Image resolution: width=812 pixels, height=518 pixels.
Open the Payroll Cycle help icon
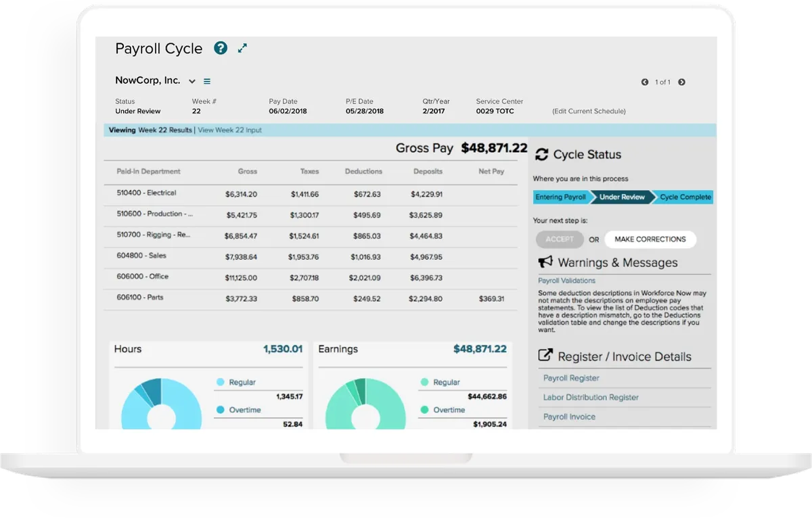coord(221,48)
